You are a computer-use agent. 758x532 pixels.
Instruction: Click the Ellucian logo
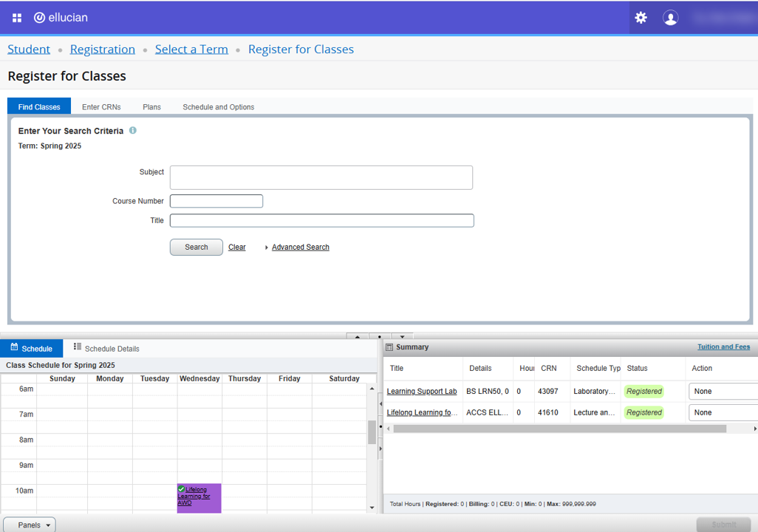61,18
